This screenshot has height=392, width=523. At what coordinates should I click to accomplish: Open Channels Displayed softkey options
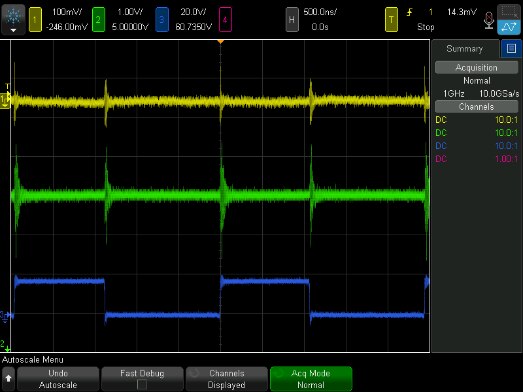click(227, 379)
